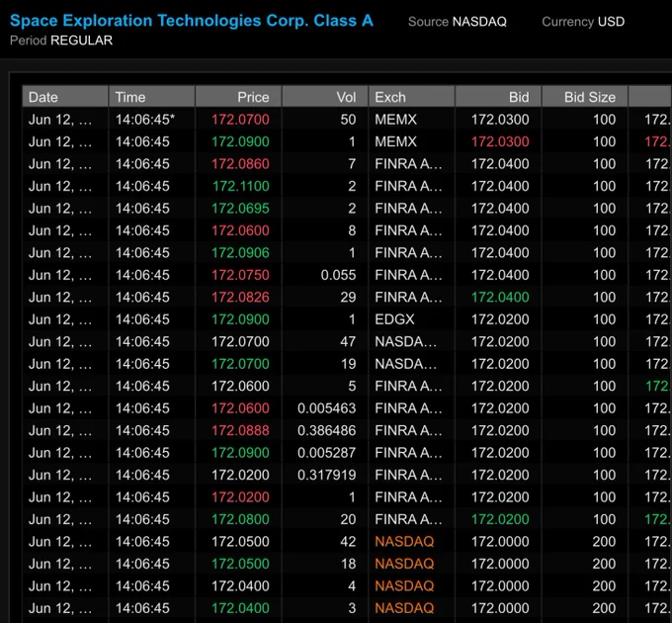Image resolution: width=672 pixels, height=623 pixels.
Task: Select price 172.0826
Action: click(240, 297)
